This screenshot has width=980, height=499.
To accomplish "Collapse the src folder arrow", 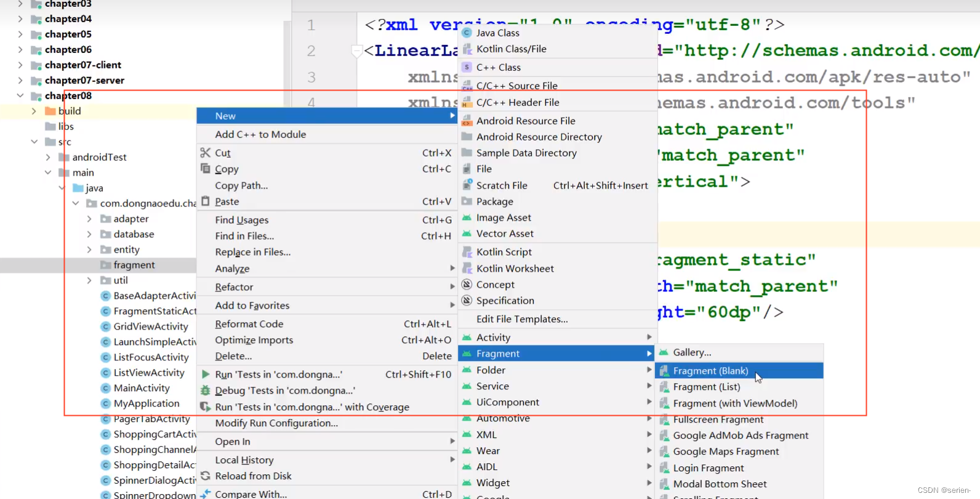I will coord(34,142).
